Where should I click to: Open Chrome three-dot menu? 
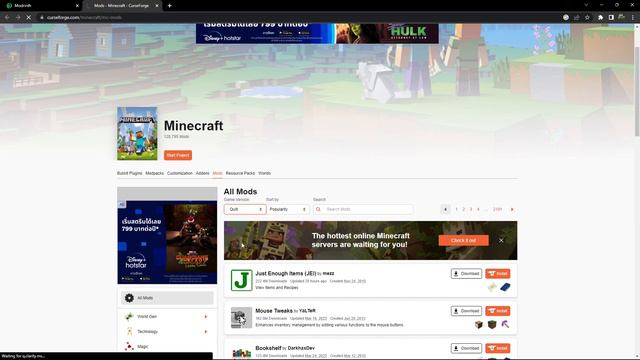633,18
